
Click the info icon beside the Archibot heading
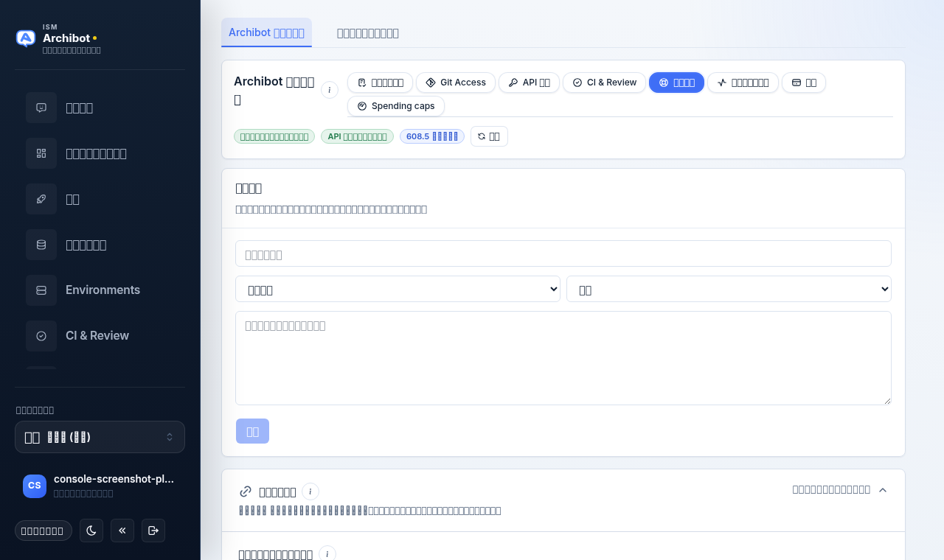[x=330, y=90]
